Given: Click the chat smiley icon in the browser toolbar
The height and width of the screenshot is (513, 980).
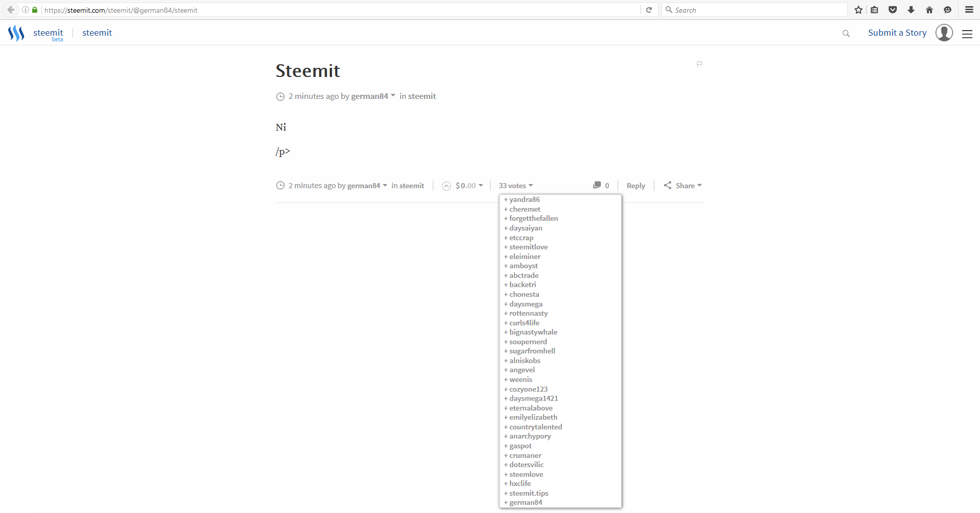Looking at the screenshot, I should click(x=948, y=10).
